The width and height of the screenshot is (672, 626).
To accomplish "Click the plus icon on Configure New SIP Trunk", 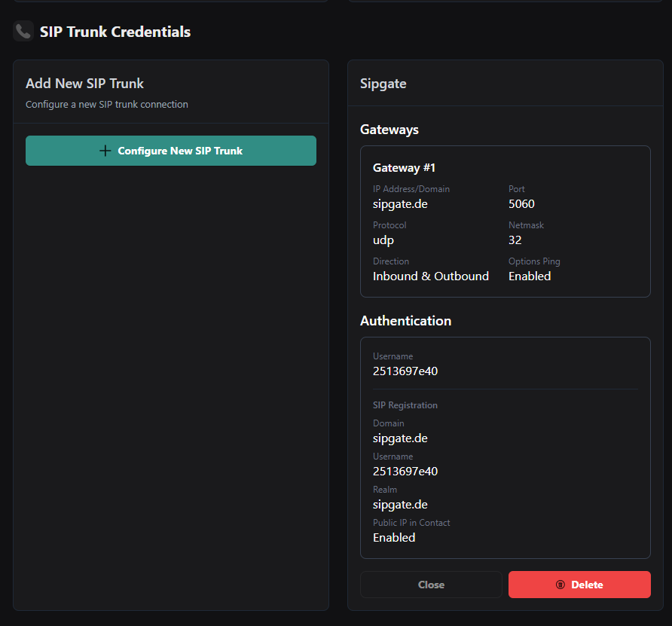I will pyautogui.click(x=105, y=151).
